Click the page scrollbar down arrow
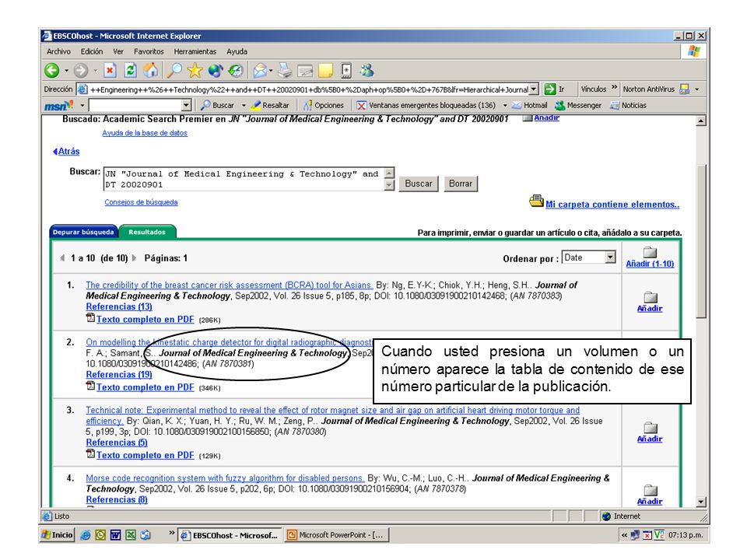This screenshot has width=747, height=560. pyautogui.click(x=701, y=502)
